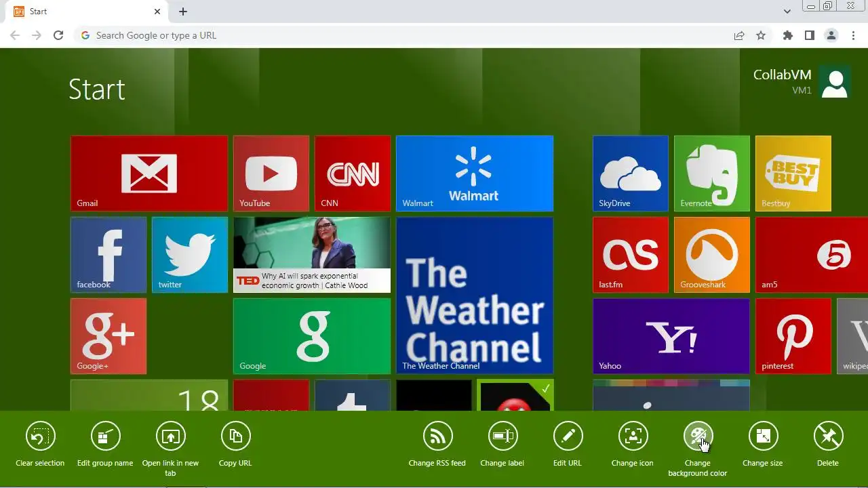Click the browser Back arrow
Image resolution: width=868 pixels, height=488 pixels.
point(15,35)
